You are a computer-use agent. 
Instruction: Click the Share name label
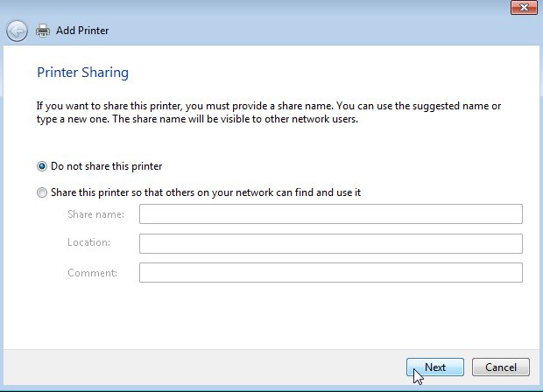pos(96,214)
